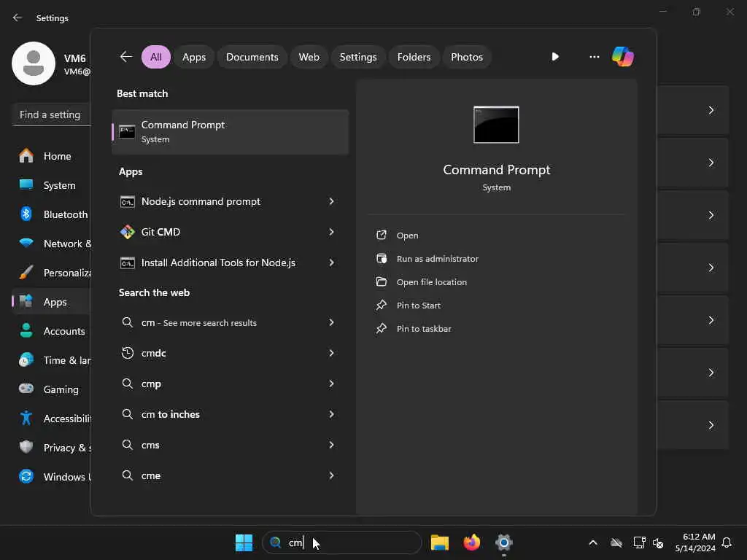Click the play button in search header
This screenshot has width=747, height=560.
coord(555,57)
